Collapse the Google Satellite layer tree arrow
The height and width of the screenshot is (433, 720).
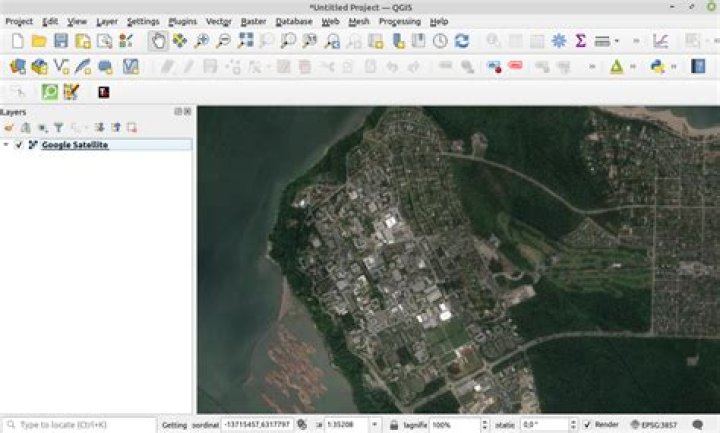click(6, 145)
